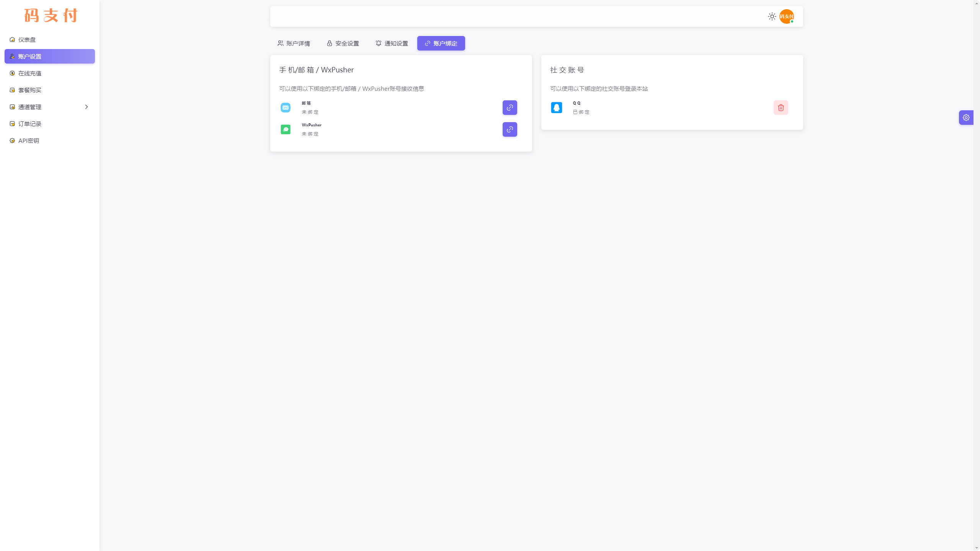Open the user avatar menu
The width and height of the screenshot is (980, 551).
click(x=786, y=16)
